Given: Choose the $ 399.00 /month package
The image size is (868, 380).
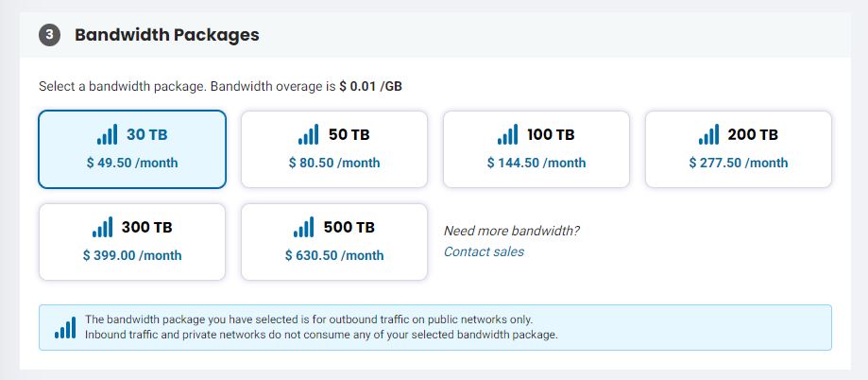Looking at the screenshot, I should click(x=132, y=255).
